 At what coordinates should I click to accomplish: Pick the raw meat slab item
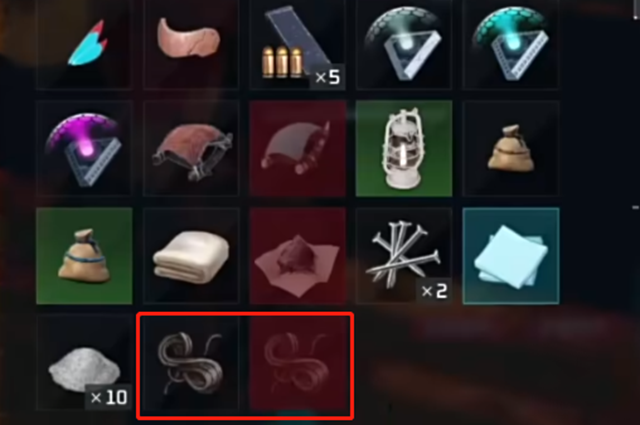coord(191,43)
